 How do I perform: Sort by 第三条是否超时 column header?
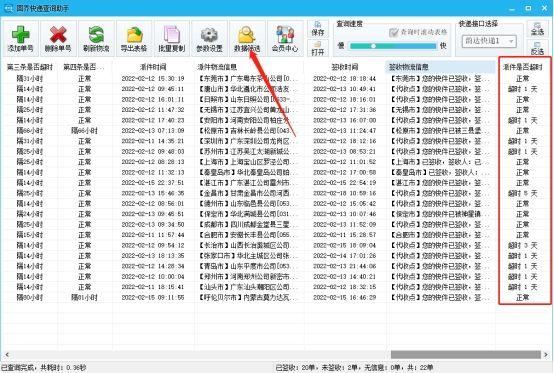tap(30, 67)
